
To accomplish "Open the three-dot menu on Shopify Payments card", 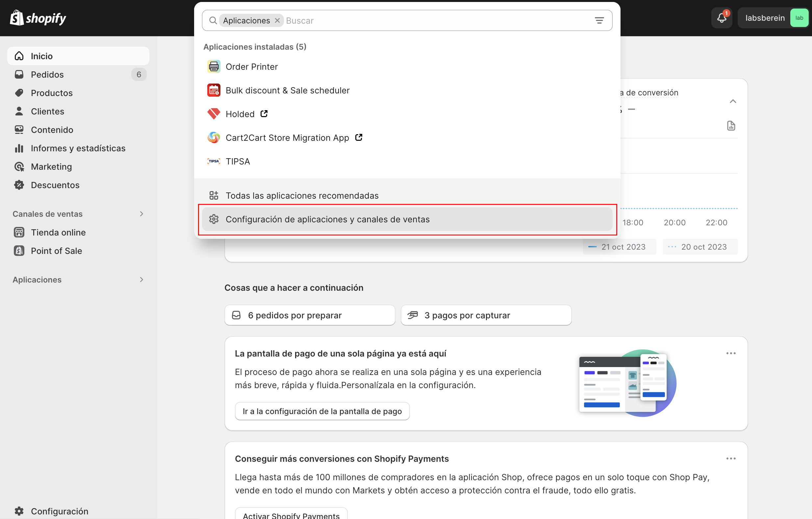I will pyautogui.click(x=731, y=458).
